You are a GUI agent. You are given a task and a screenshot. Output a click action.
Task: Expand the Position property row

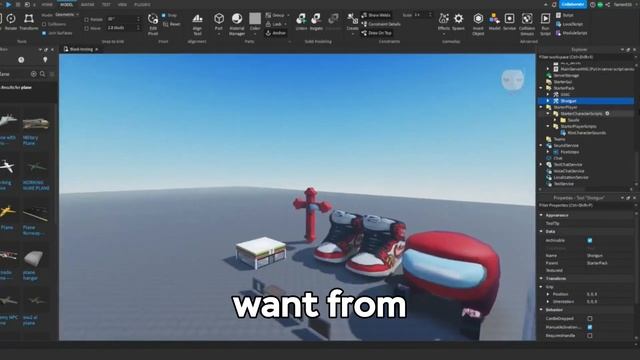tap(548, 294)
